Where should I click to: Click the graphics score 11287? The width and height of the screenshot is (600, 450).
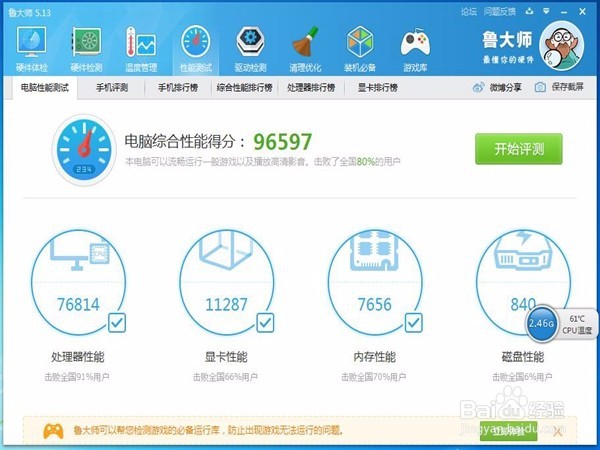click(x=227, y=305)
